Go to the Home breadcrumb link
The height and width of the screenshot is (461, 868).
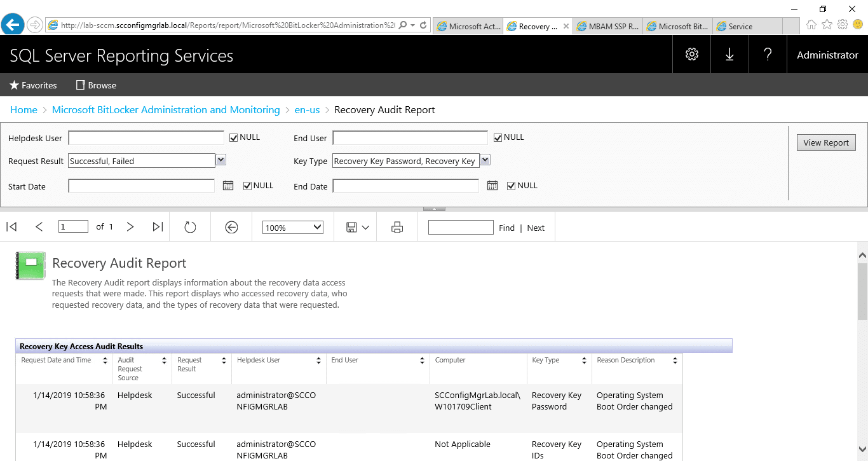point(24,110)
